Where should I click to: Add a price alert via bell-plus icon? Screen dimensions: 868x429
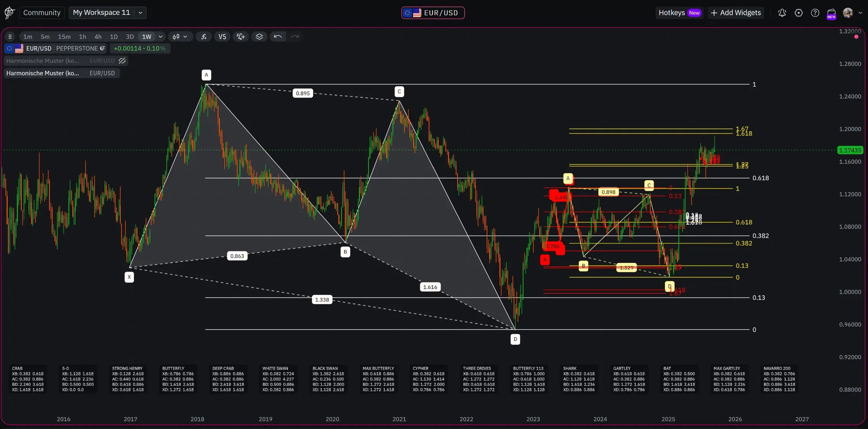(241, 37)
